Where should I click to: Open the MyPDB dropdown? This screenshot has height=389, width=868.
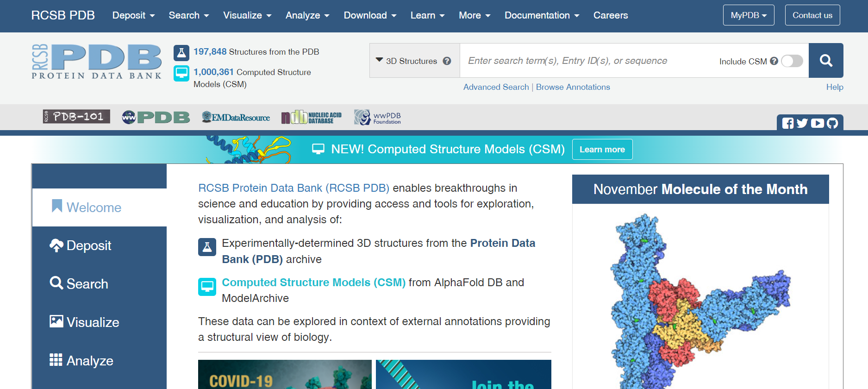(x=748, y=15)
